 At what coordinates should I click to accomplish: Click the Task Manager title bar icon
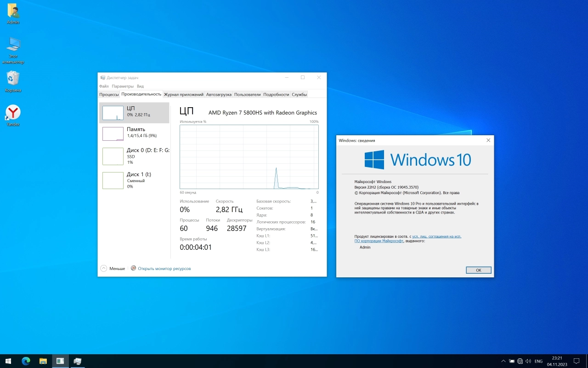(103, 78)
